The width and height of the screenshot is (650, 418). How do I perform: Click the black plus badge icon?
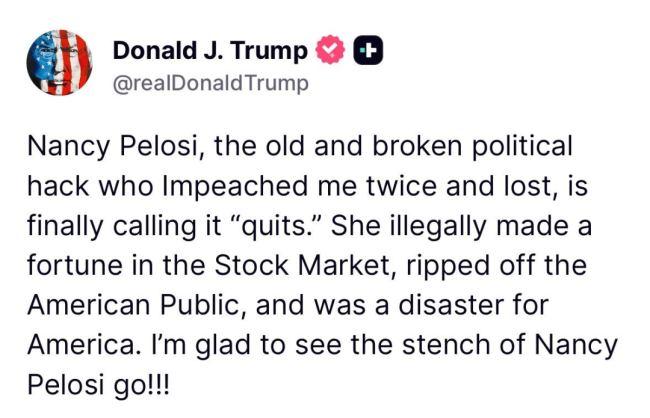click(x=365, y=50)
